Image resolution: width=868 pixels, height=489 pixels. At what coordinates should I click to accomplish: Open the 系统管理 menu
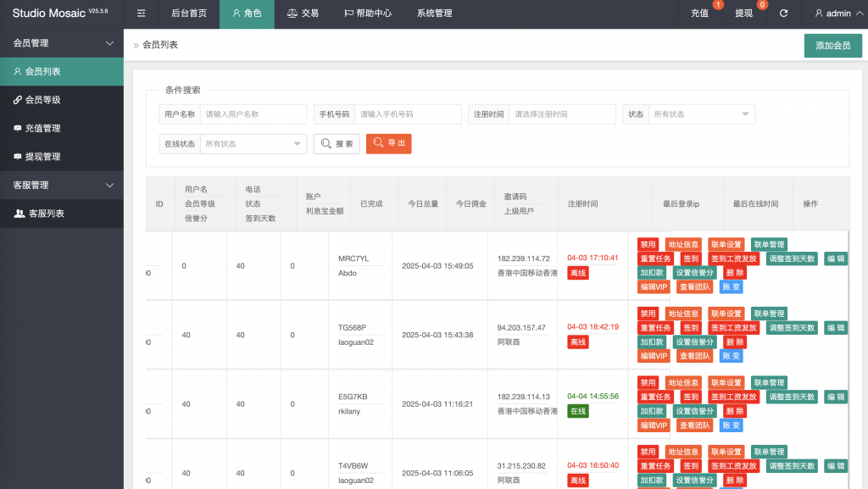point(433,14)
